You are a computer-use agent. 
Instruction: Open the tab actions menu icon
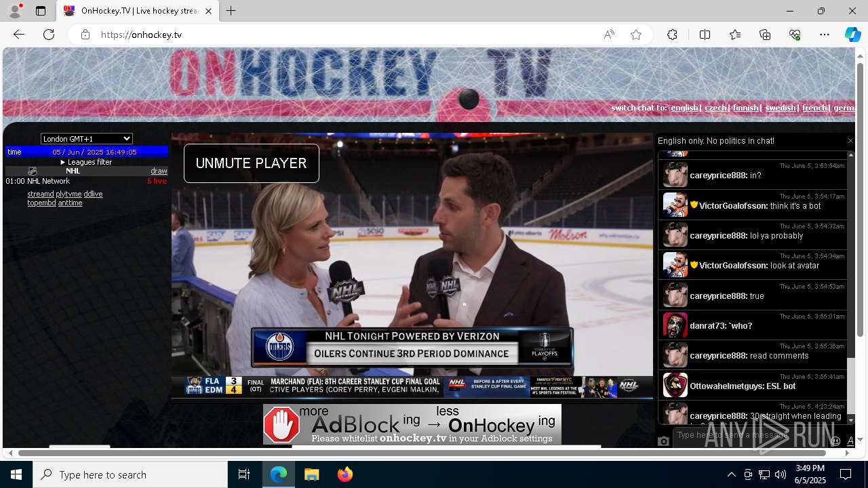[40, 11]
